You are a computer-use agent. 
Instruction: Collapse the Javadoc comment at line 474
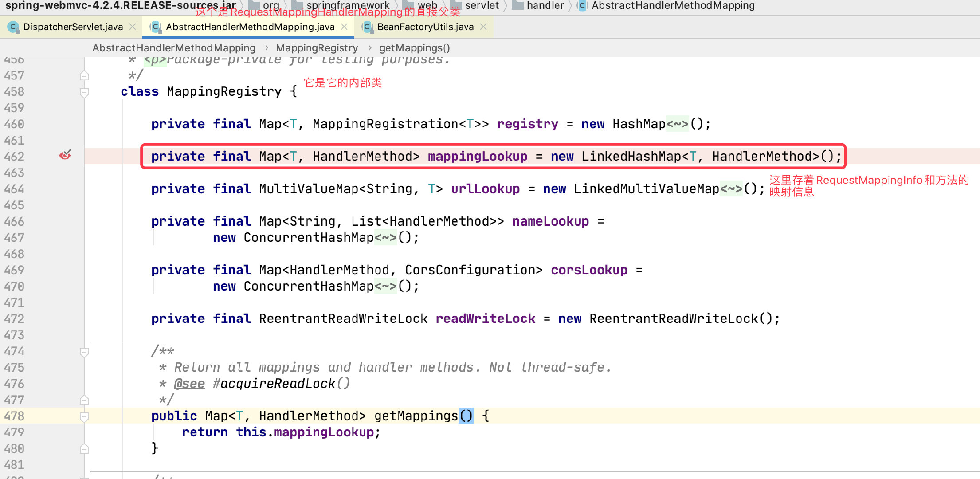tap(84, 352)
